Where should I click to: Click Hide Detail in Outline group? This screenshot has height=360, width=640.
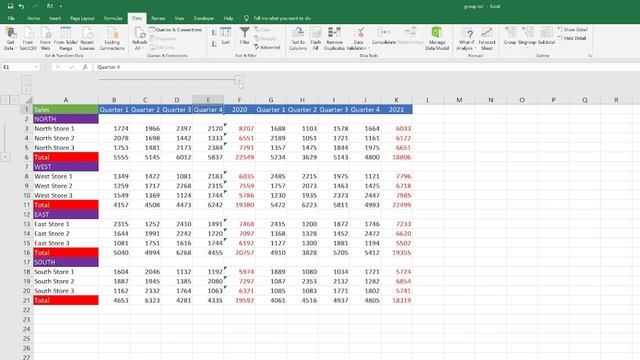click(571, 38)
